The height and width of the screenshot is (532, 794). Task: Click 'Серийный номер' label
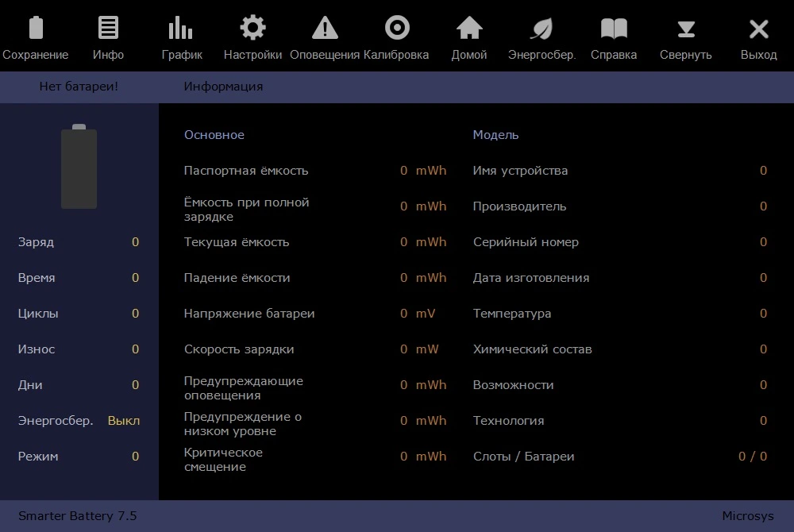tap(526, 242)
